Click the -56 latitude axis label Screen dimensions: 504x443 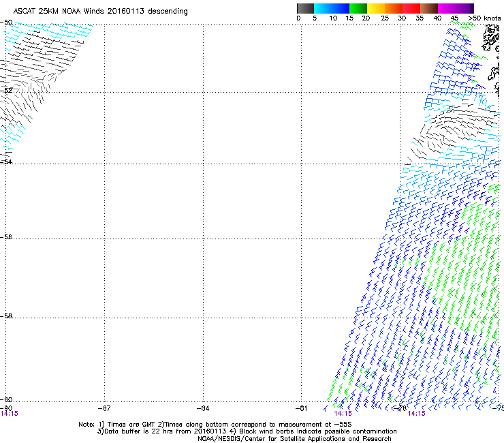coord(6,237)
